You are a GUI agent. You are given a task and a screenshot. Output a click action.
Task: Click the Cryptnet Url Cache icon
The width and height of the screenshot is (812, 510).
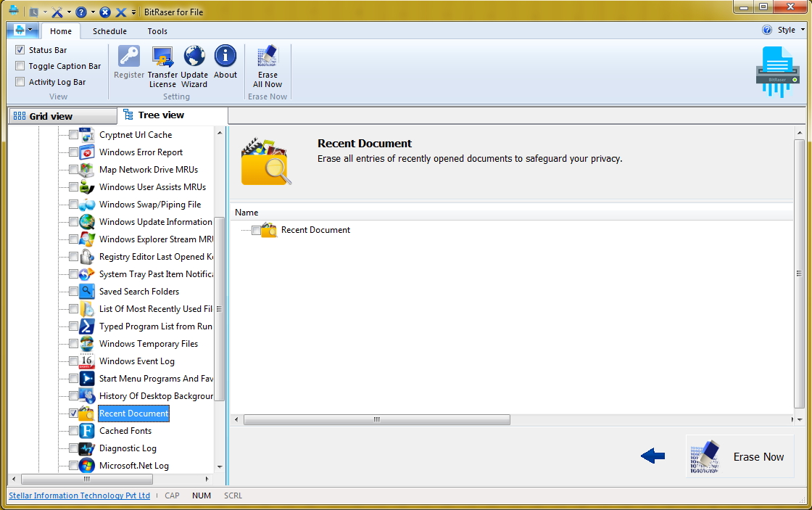(87, 135)
